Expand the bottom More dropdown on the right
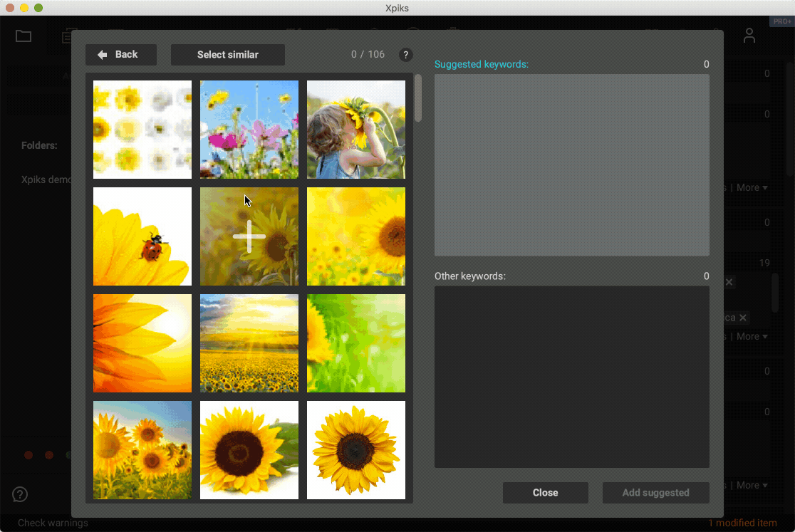Viewport: 795px width, 532px height. [752, 486]
